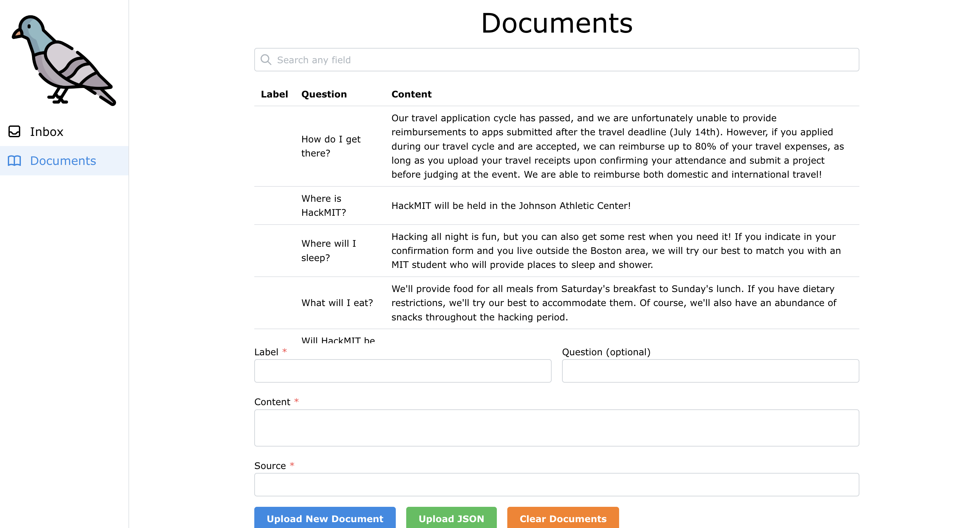
Task: Click the Content column header
Action: tap(412, 94)
